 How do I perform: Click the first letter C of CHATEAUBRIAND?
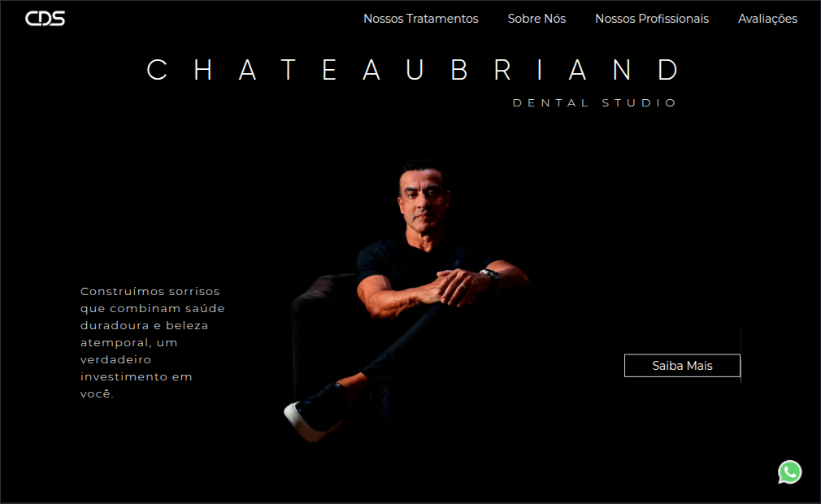coord(157,70)
